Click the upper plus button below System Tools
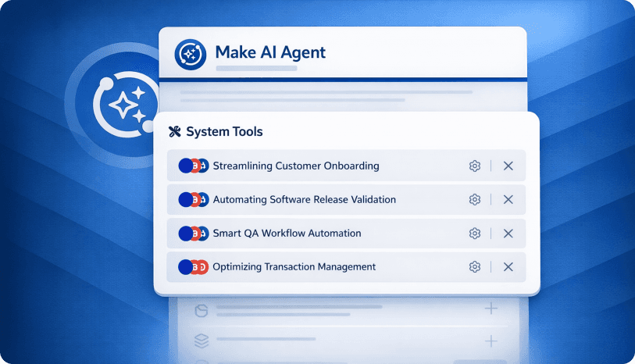Image resolution: width=635 pixels, height=364 pixels. tap(491, 309)
